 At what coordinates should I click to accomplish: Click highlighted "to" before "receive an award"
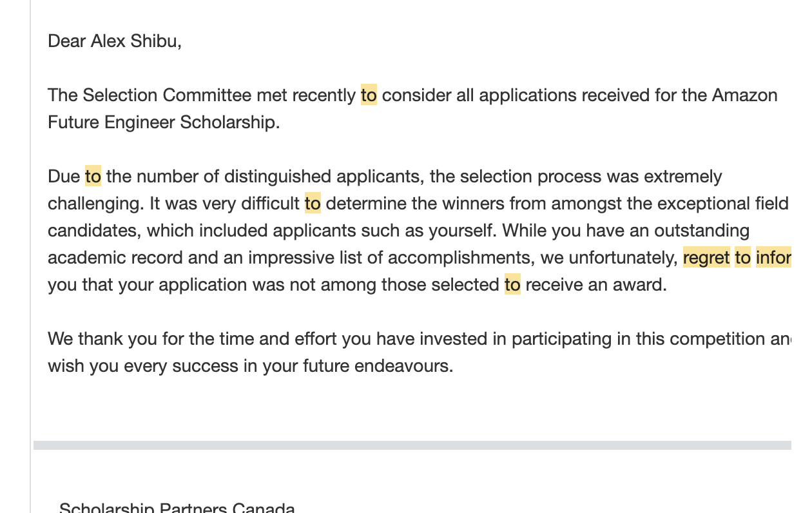pyautogui.click(x=512, y=285)
